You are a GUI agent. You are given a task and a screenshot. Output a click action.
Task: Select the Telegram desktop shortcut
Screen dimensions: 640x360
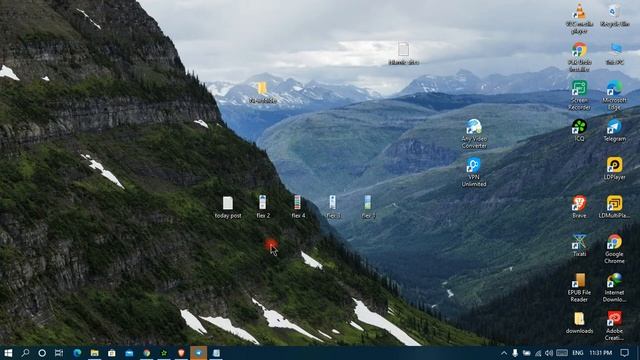click(614, 130)
